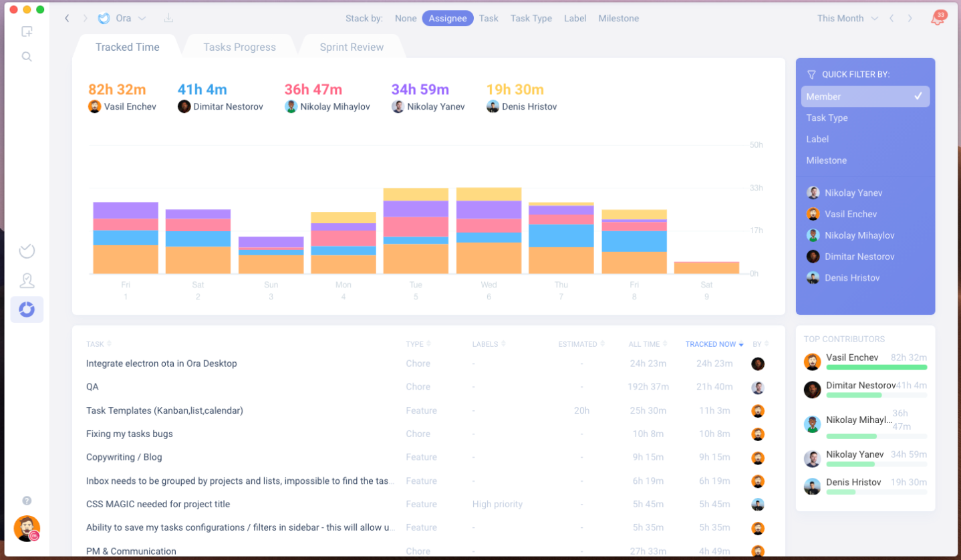Open the This Month date range dropdown
Screen dimensions: 961x560
coord(847,18)
